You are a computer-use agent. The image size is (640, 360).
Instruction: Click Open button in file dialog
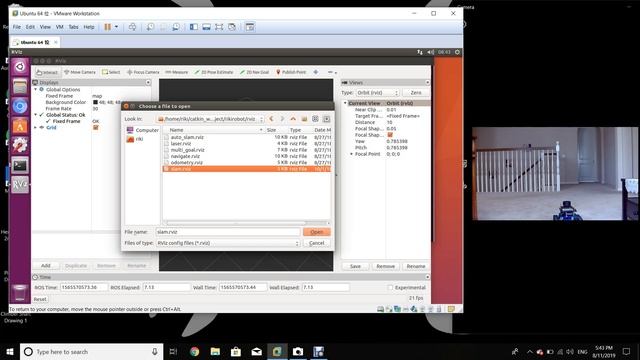point(317,232)
